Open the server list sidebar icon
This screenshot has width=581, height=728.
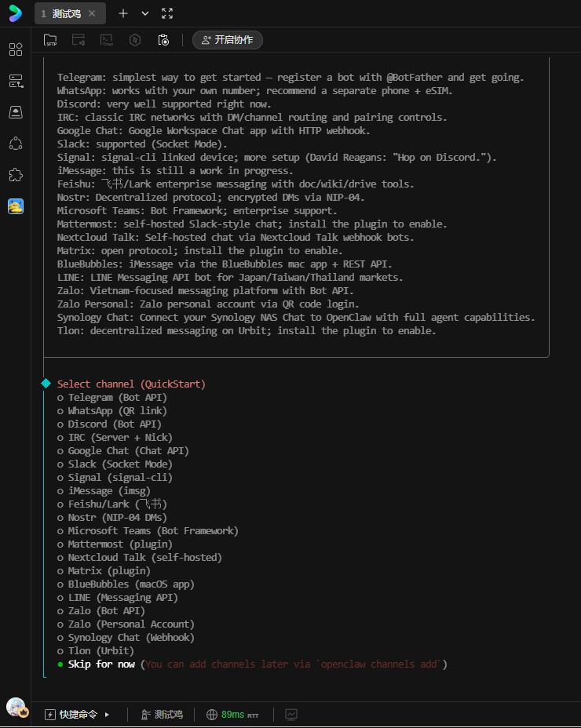[x=16, y=81]
